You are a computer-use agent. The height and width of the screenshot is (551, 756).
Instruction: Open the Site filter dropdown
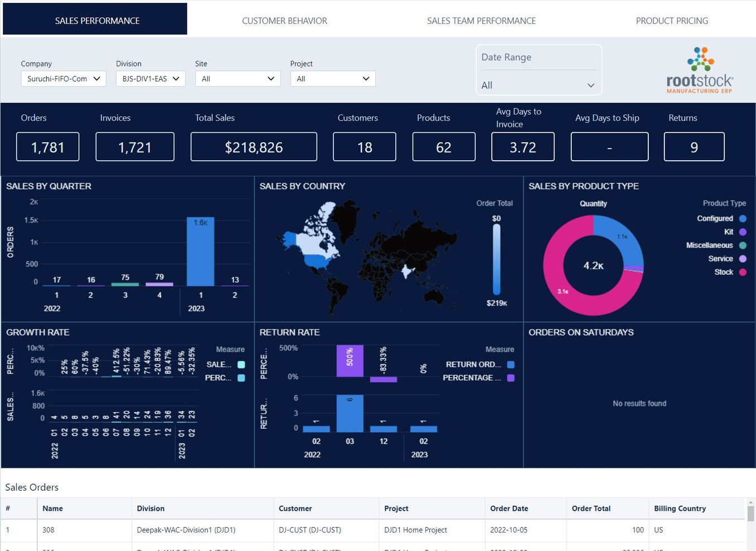(237, 79)
